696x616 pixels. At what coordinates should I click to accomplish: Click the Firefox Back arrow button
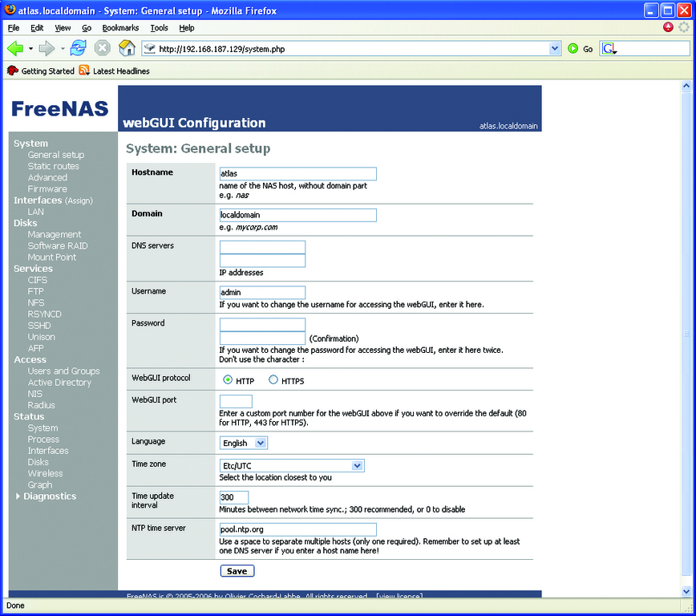[x=15, y=49]
